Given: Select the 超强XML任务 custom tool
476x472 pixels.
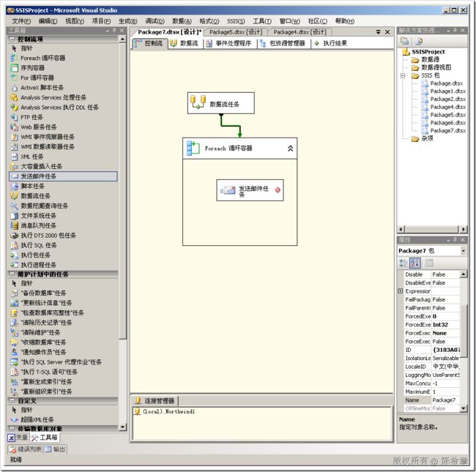Looking at the screenshot, I should click(63, 420).
